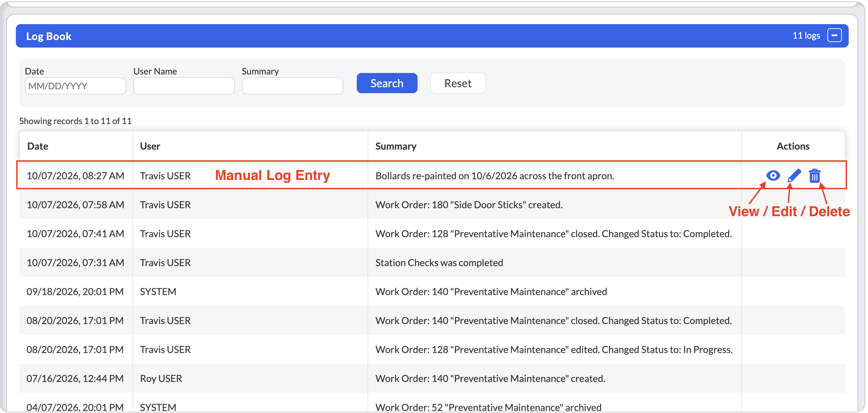Click "Showing records 1 to 11 of 11"
This screenshot has width=868, height=413.
tap(75, 121)
